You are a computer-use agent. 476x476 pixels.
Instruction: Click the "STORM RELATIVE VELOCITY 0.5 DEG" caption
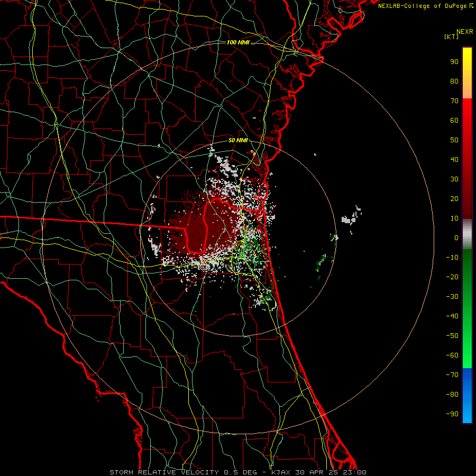(183, 472)
